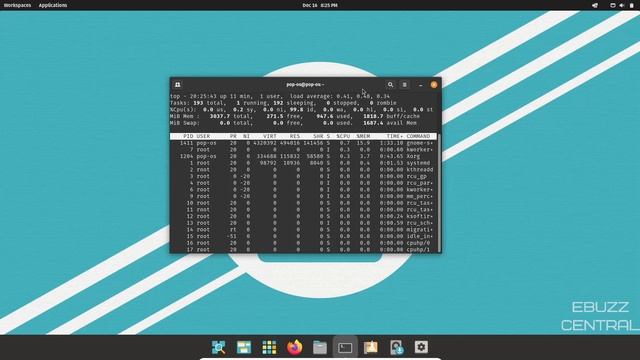Click the battery power icon in top bar
Viewport: 640px width, 360px height.
631,5
